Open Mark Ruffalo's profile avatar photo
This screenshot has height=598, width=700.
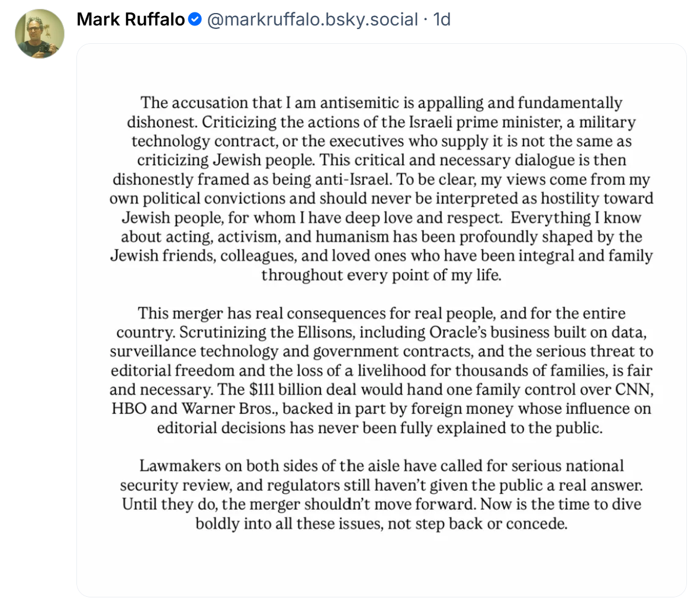[x=40, y=34]
